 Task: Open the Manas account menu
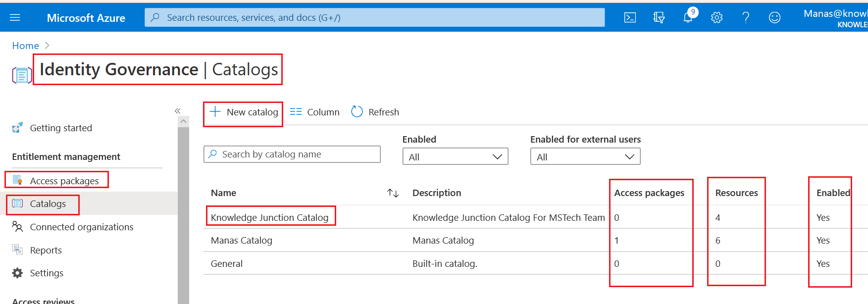(x=835, y=18)
